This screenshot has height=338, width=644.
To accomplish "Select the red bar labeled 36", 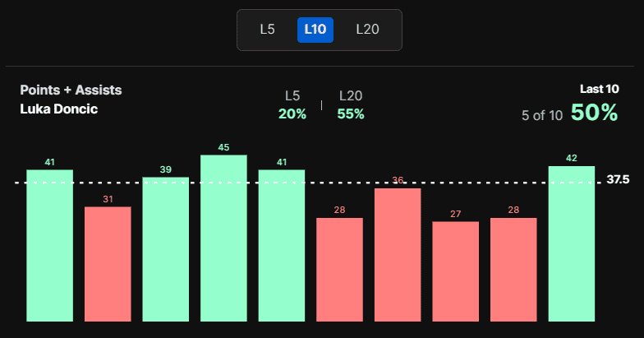I will point(398,254).
